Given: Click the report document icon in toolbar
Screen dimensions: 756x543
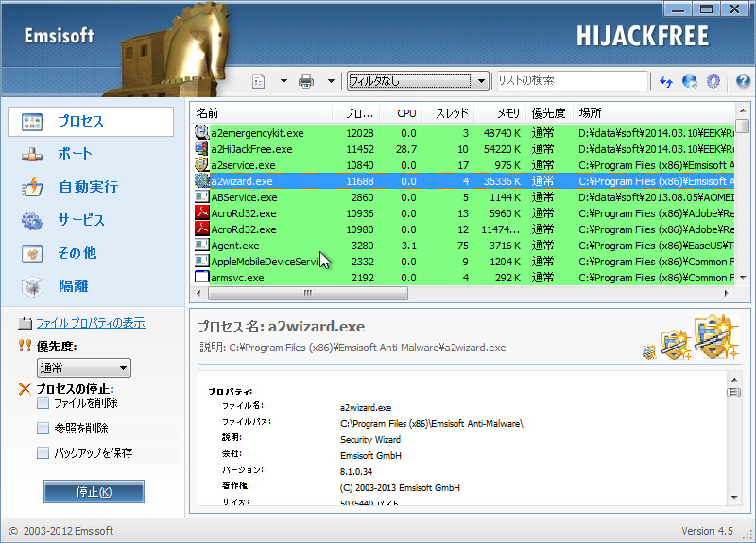Looking at the screenshot, I should point(259,81).
